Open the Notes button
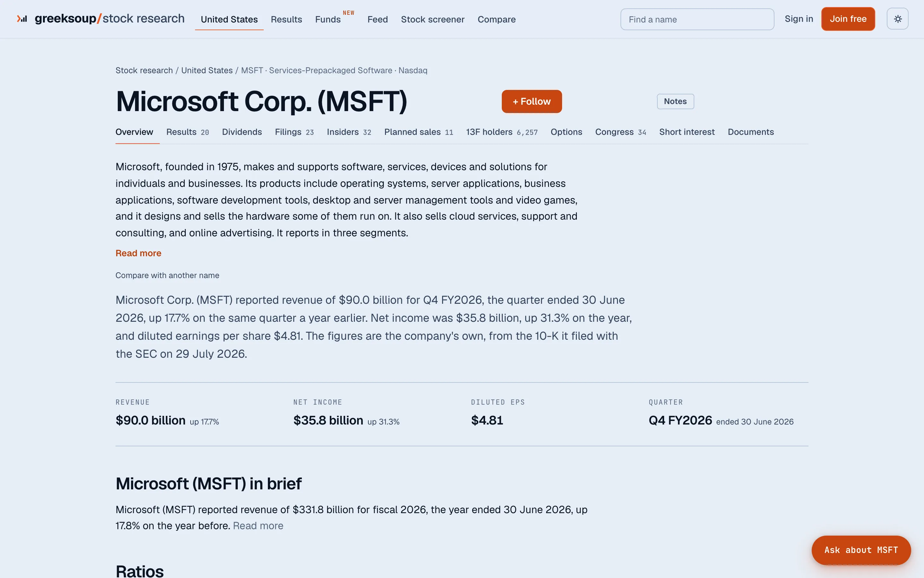This screenshot has width=924, height=578. 675,101
